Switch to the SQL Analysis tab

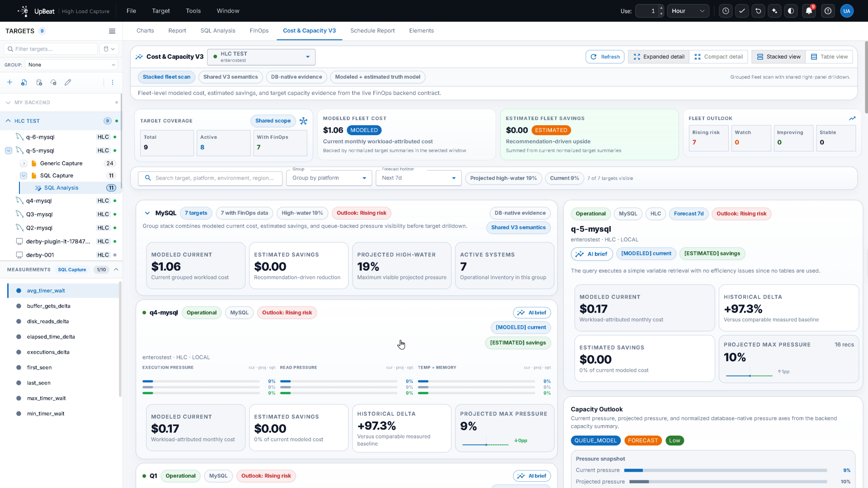pos(218,31)
